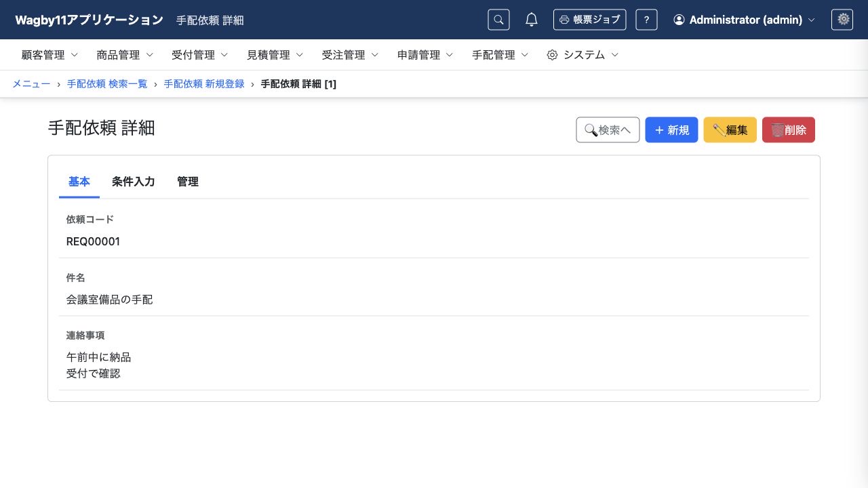Image resolution: width=868 pixels, height=488 pixels.
Task: Open the 顧客管理 menu
Action: coord(50,55)
